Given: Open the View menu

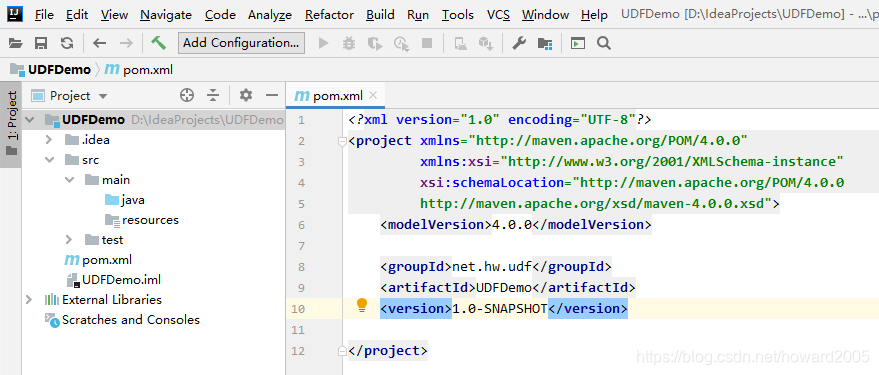Looking at the screenshot, I should 114,15.
